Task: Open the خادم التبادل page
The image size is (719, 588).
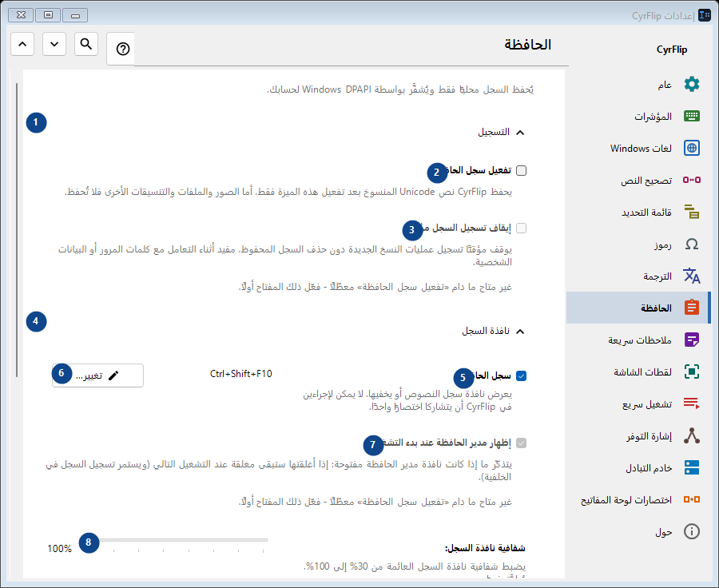Action: tap(638, 467)
